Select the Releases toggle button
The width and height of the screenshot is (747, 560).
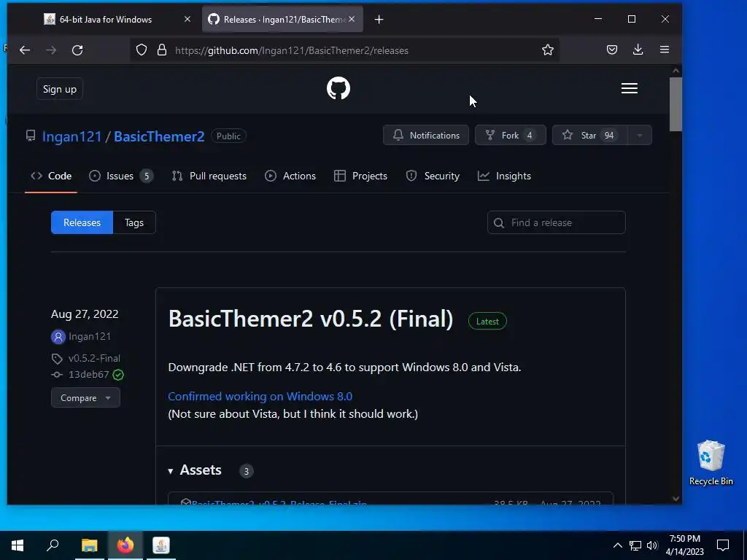[x=82, y=222]
